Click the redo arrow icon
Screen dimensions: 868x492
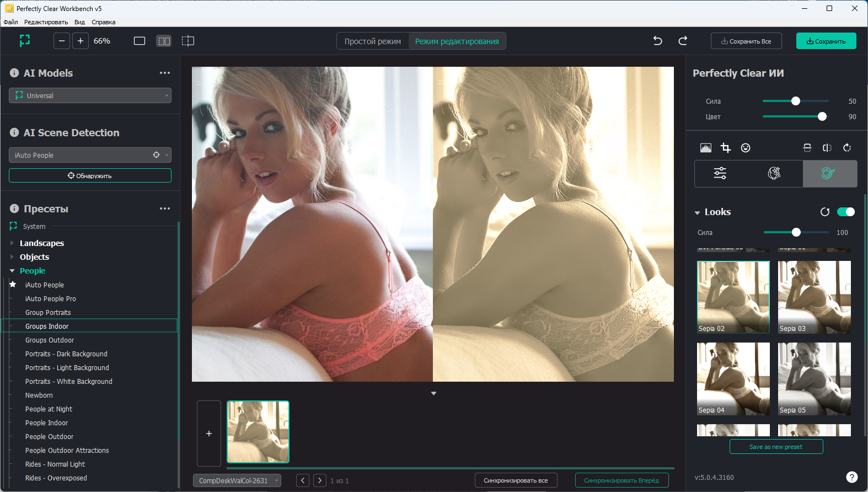(x=683, y=41)
